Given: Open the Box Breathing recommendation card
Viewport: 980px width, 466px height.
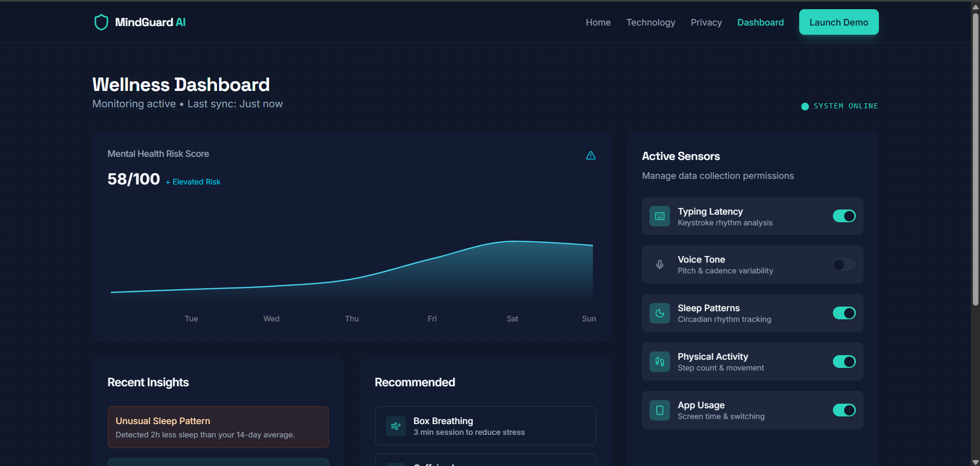Looking at the screenshot, I should (485, 426).
